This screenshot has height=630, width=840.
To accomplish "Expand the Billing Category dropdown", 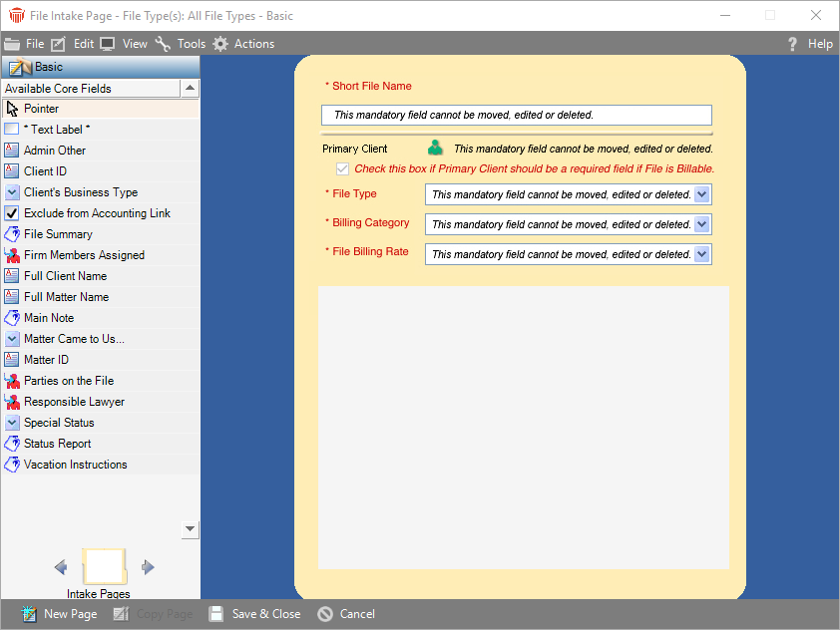I will point(701,224).
